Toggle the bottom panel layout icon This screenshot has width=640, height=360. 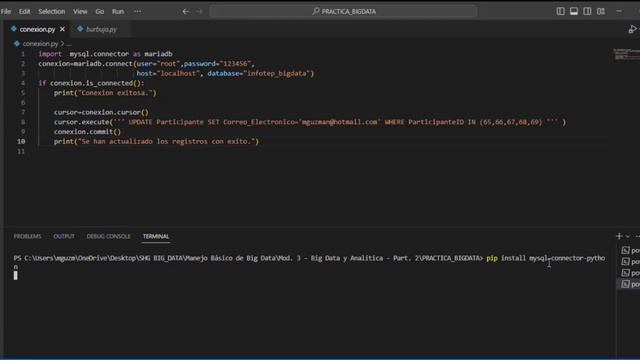[x=574, y=11]
